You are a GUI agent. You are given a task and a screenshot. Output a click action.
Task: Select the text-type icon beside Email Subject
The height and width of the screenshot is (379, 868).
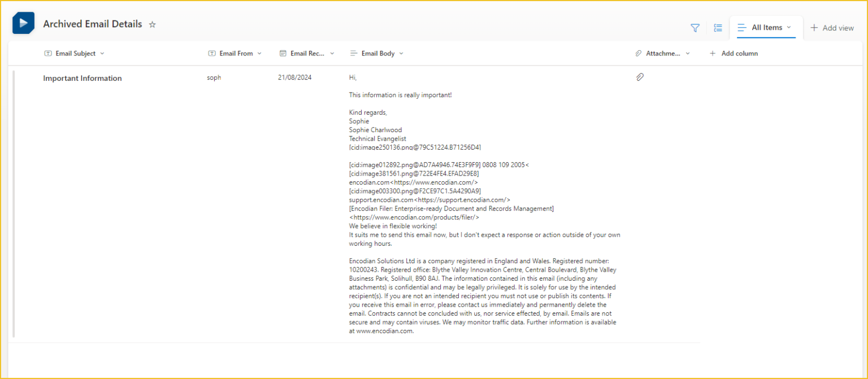pyautogui.click(x=48, y=53)
